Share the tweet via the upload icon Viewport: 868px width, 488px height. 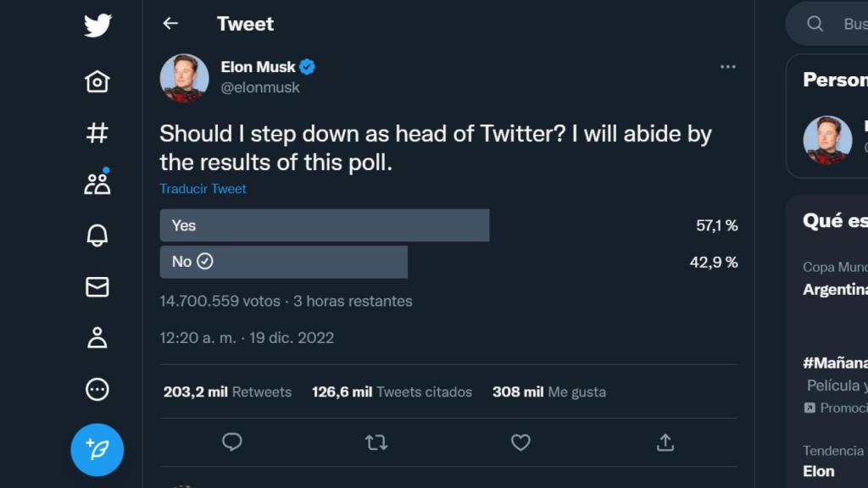[x=665, y=442]
